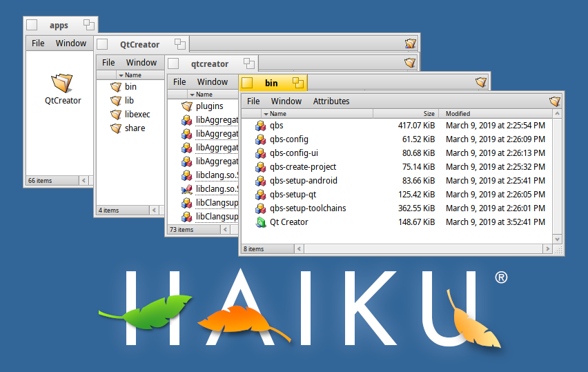588x372 pixels.
Task: Click the '66 items' status text
Action: tap(40, 181)
